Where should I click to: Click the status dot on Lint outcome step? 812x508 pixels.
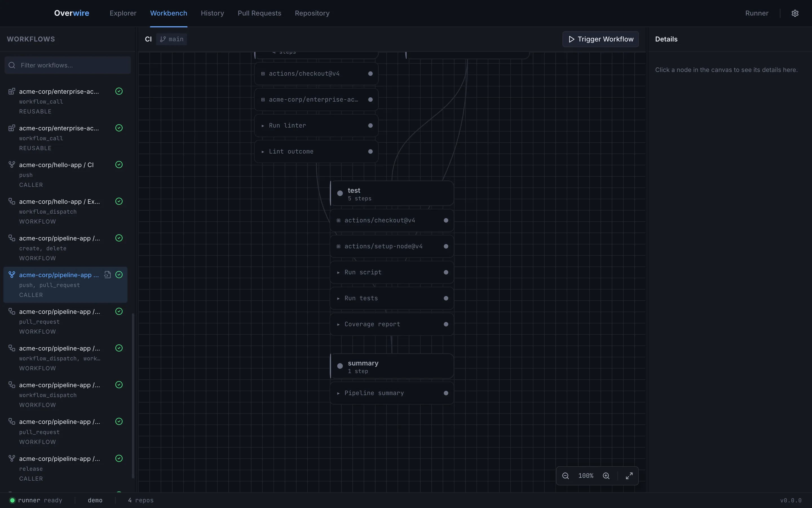(370, 152)
